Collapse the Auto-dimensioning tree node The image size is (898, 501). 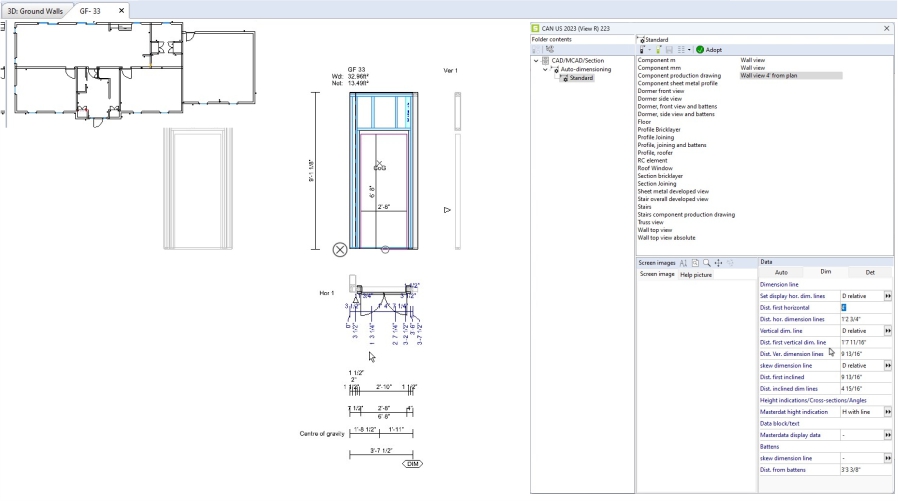(545, 69)
